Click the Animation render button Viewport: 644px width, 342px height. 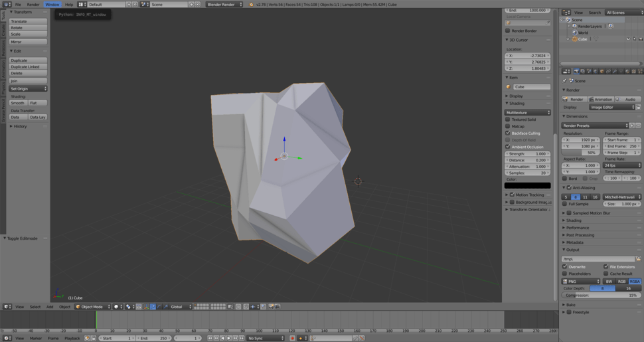[602, 99]
